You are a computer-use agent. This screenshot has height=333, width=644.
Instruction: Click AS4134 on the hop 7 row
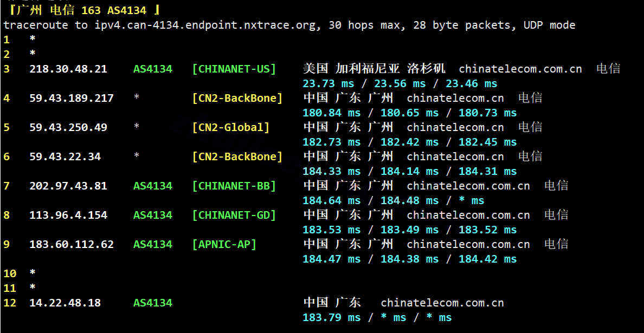[x=153, y=186]
